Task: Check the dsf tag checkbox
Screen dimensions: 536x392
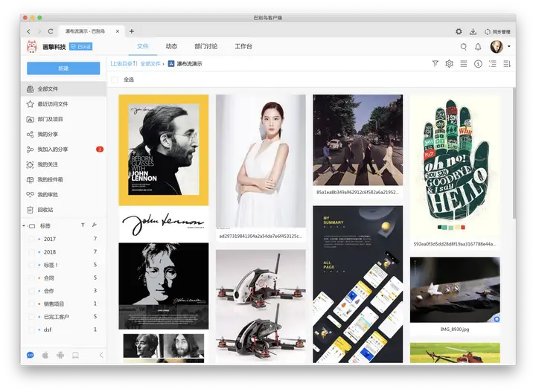Action: tap(31, 330)
